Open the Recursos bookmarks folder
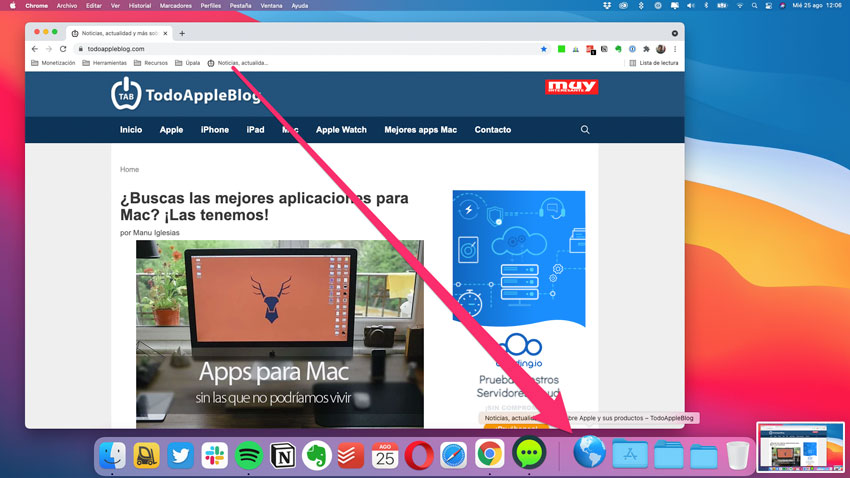Screen dimensions: 850x478 click(151, 63)
